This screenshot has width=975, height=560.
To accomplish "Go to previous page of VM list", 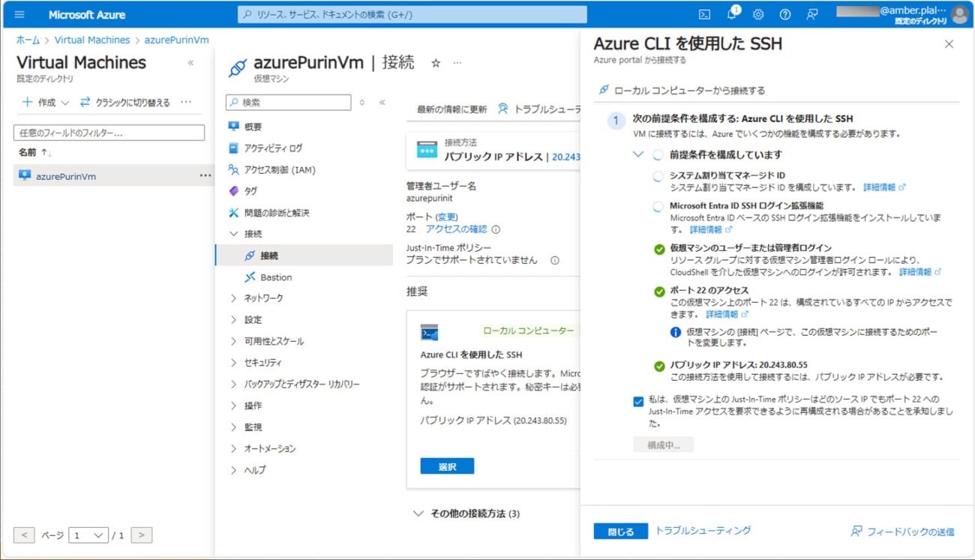I will pos(24,535).
